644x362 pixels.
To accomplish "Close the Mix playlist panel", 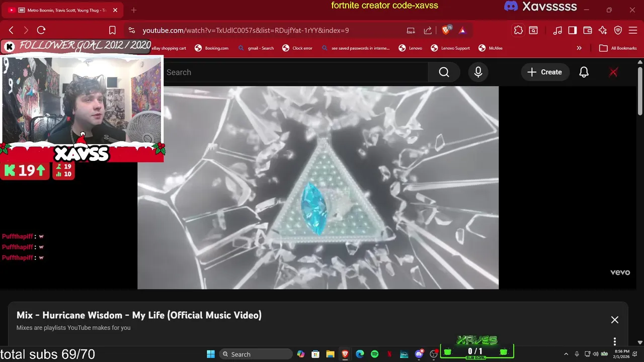I will coord(615,320).
